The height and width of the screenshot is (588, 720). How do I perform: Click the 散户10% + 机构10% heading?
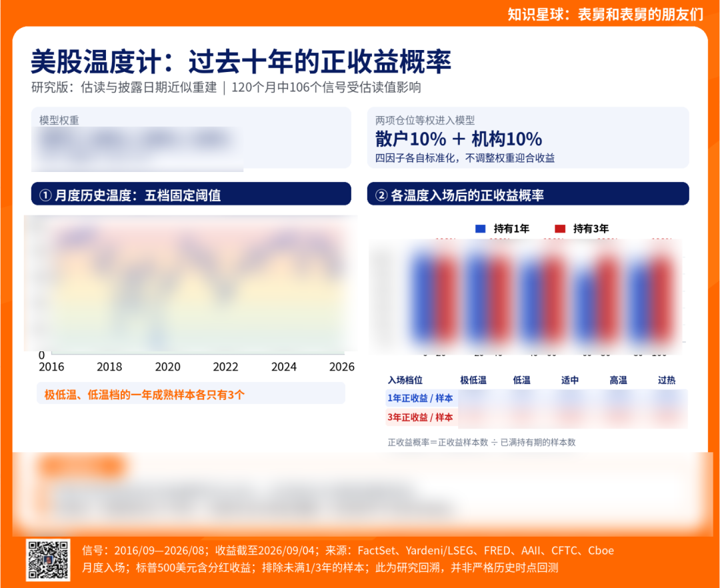(x=458, y=139)
